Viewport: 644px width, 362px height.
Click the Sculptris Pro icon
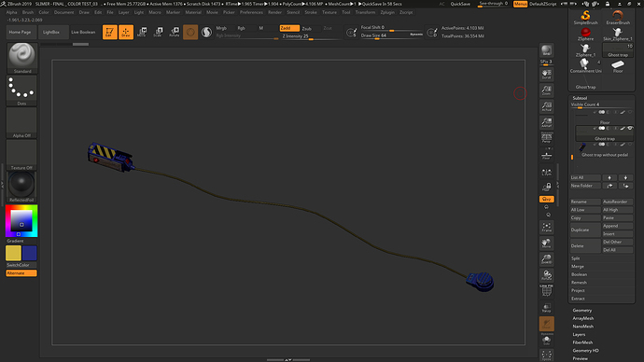[x=206, y=32]
